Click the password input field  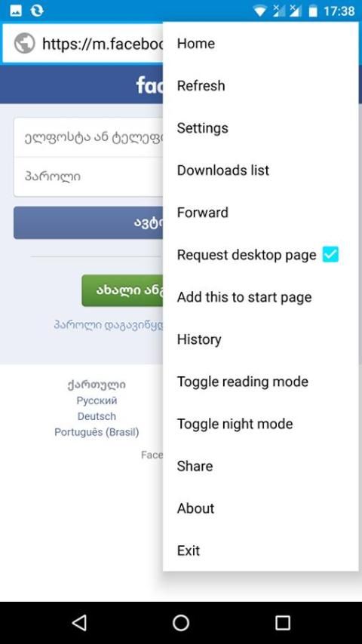coord(88,176)
